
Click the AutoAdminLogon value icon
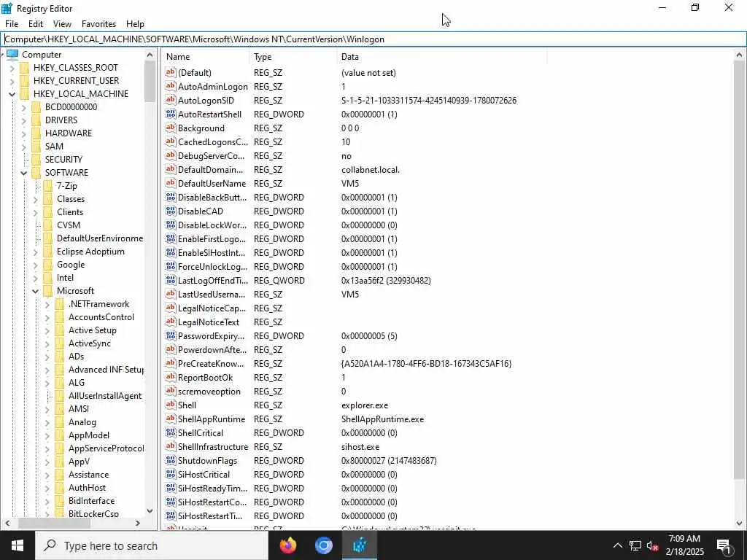click(x=171, y=86)
